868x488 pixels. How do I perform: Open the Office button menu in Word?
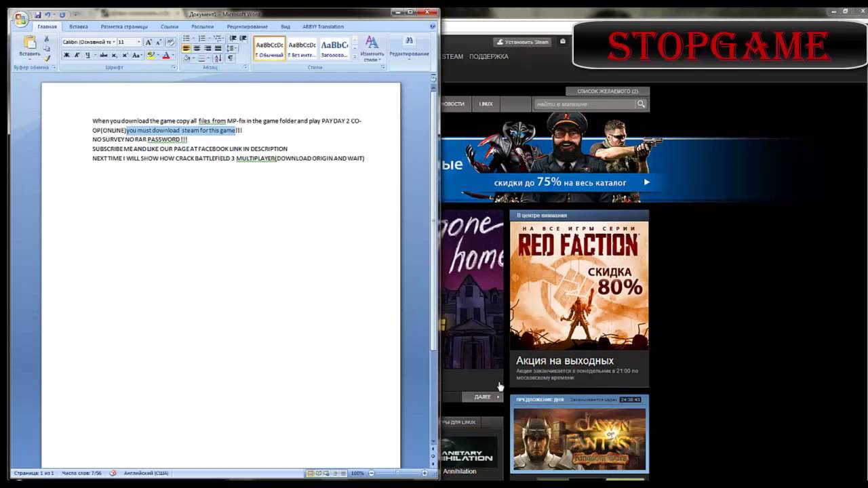click(21, 19)
